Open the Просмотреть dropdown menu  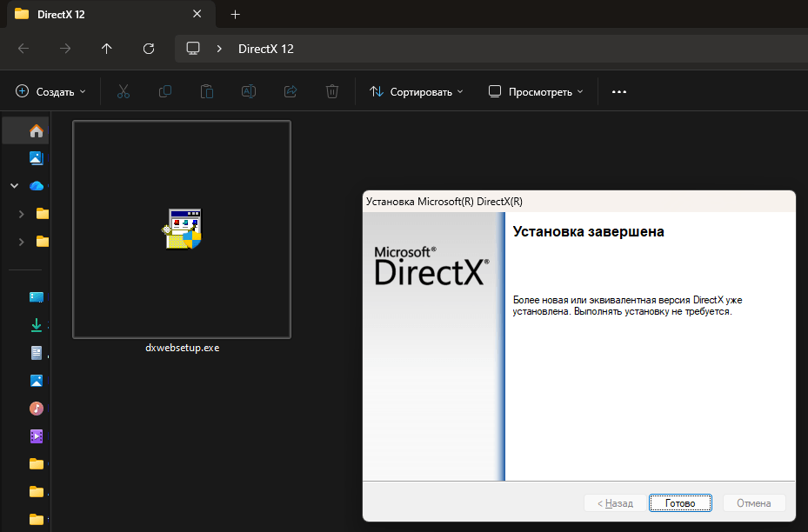point(535,91)
